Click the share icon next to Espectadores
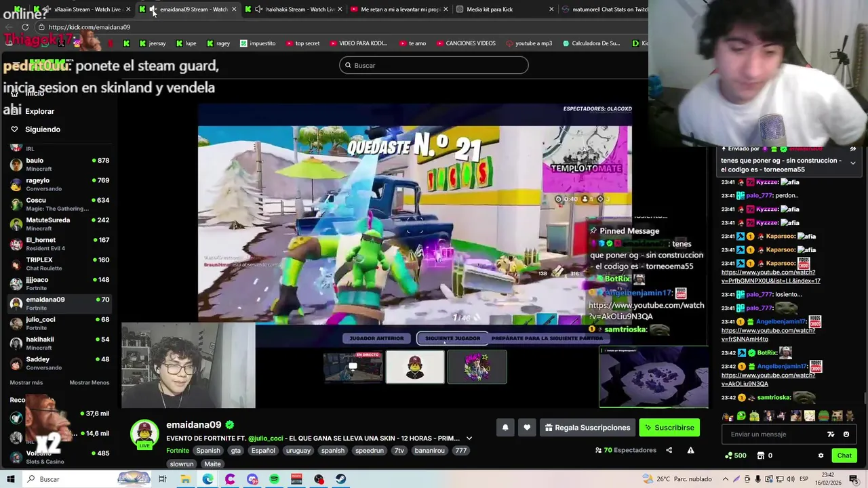868x488 pixels. tap(669, 450)
